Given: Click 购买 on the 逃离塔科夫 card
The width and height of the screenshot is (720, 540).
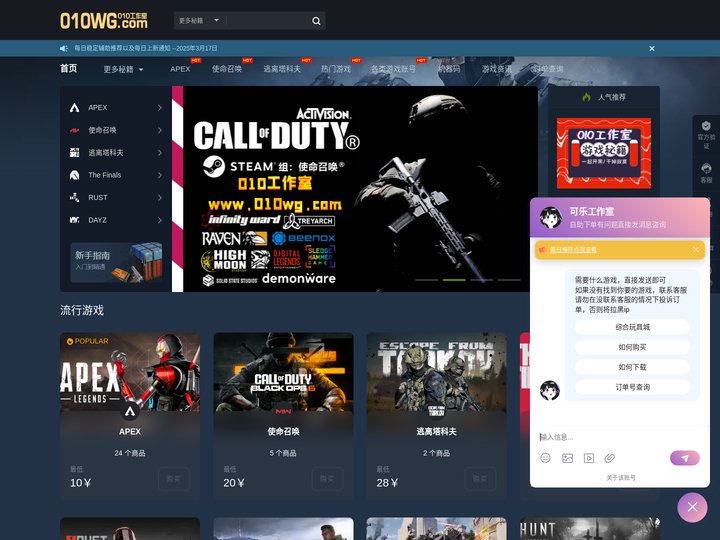Looking at the screenshot, I should click(x=480, y=479).
